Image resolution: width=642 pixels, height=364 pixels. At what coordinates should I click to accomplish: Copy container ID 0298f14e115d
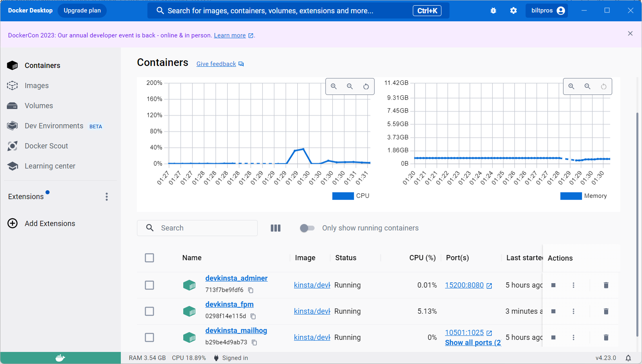click(253, 316)
